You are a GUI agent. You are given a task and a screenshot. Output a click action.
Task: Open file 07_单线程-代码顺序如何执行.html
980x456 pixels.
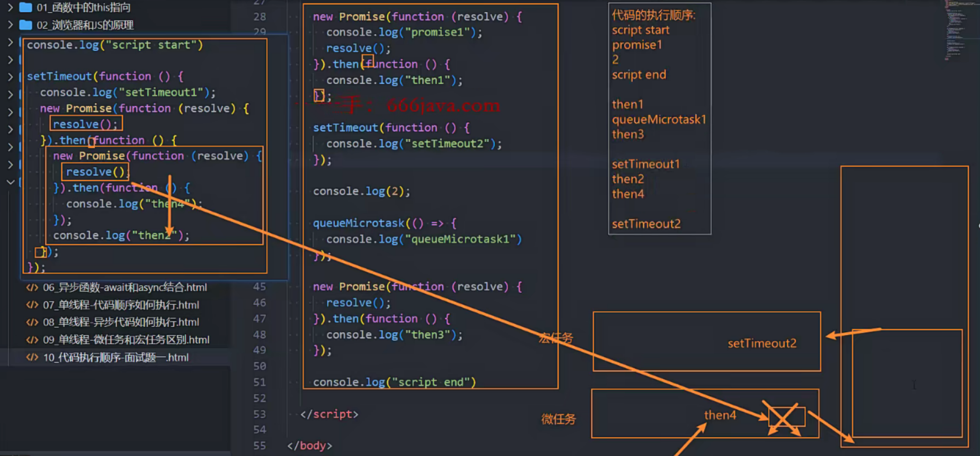tap(121, 305)
